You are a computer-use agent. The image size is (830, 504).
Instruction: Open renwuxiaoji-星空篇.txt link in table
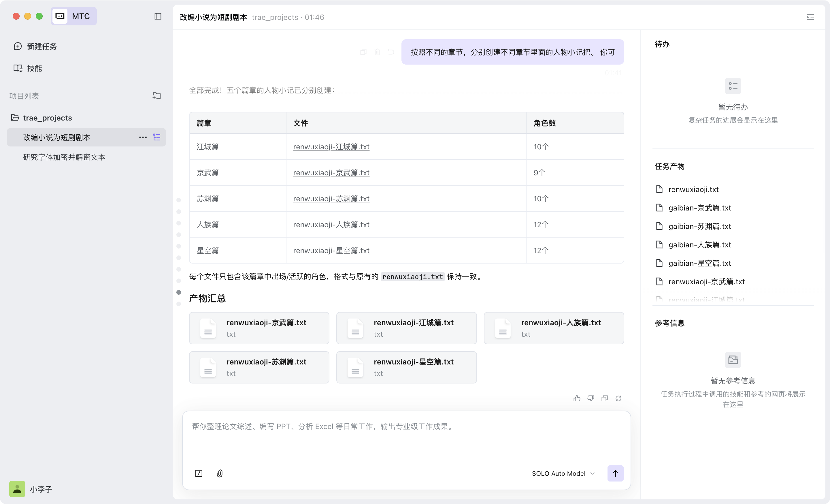click(331, 250)
